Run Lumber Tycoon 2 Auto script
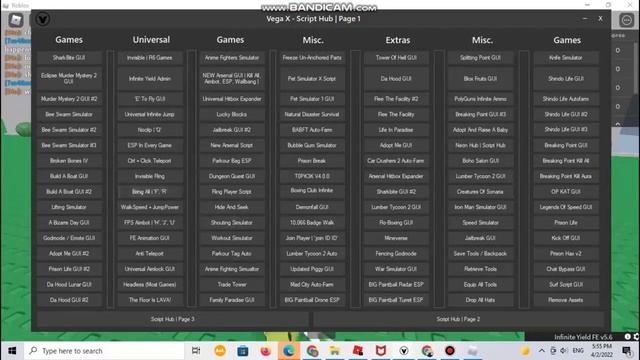 pyautogui.click(x=312, y=253)
